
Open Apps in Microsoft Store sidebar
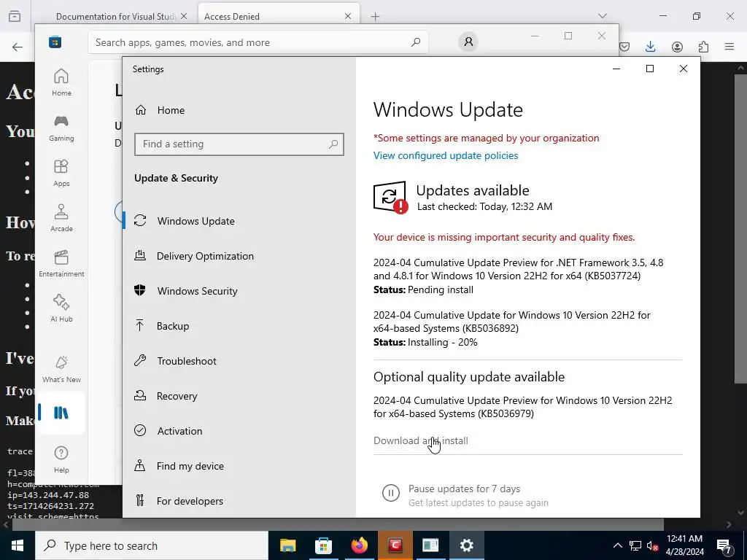pyautogui.click(x=61, y=174)
